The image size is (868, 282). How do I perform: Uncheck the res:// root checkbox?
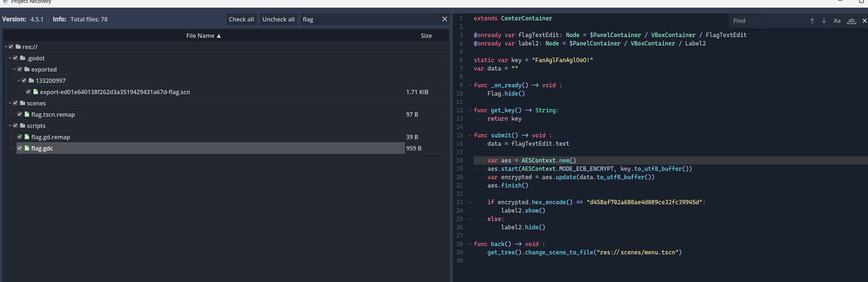point(10,47)
